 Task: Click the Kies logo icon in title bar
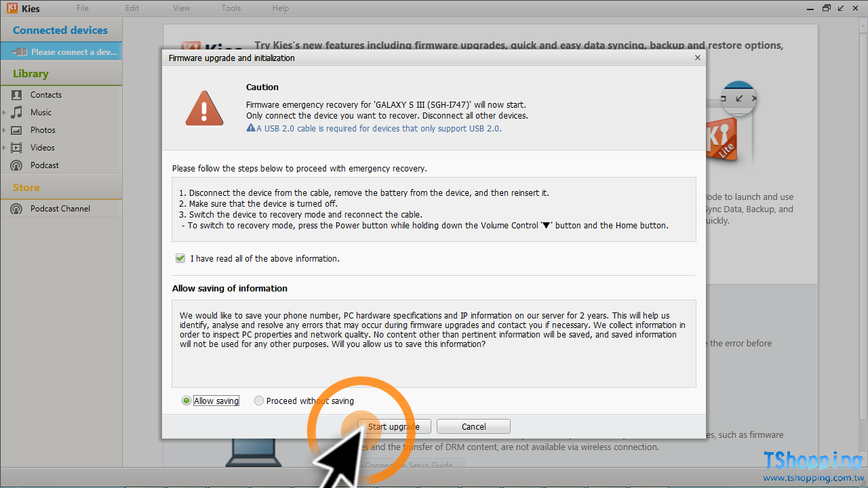click(12, 8)
